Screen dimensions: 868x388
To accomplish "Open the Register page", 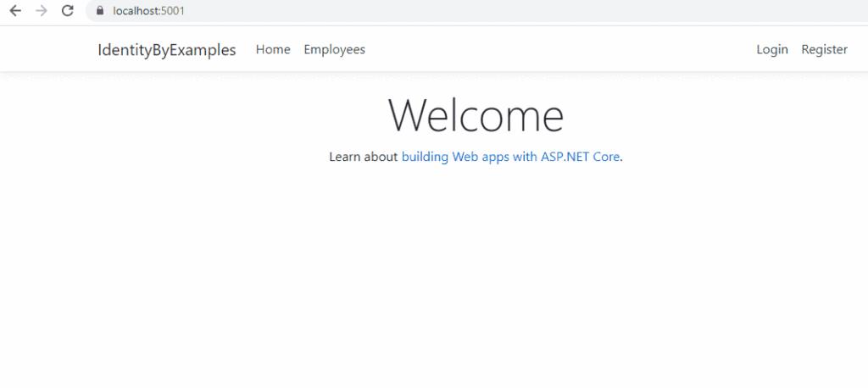I will (824, 49).
